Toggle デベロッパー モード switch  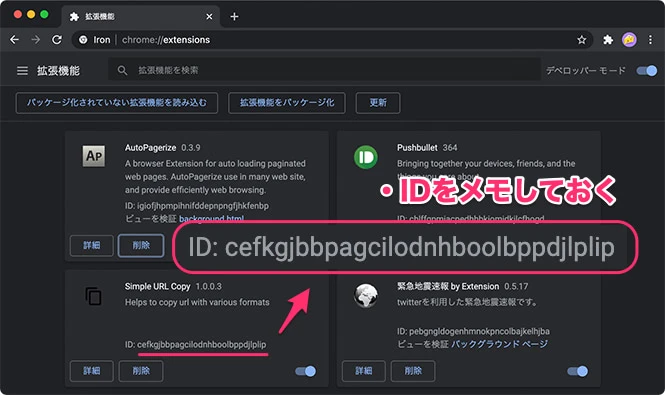[x=647, y=70]
